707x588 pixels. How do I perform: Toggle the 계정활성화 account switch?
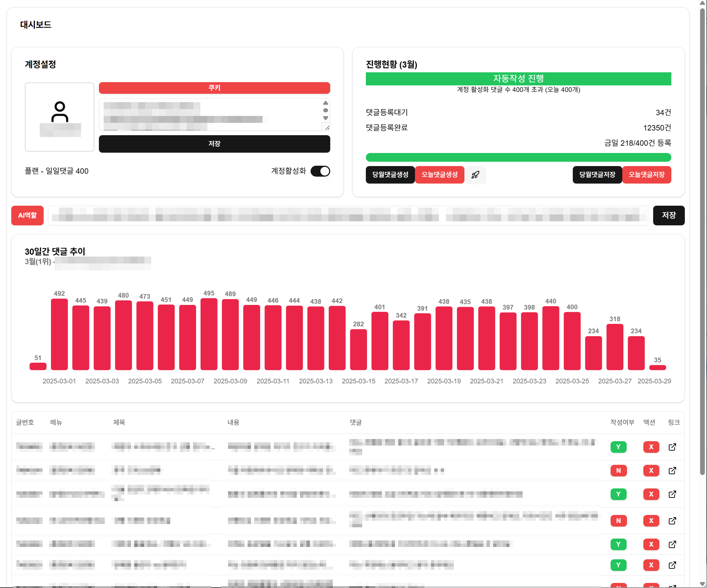pyautogui.click(x=320, y=171)
